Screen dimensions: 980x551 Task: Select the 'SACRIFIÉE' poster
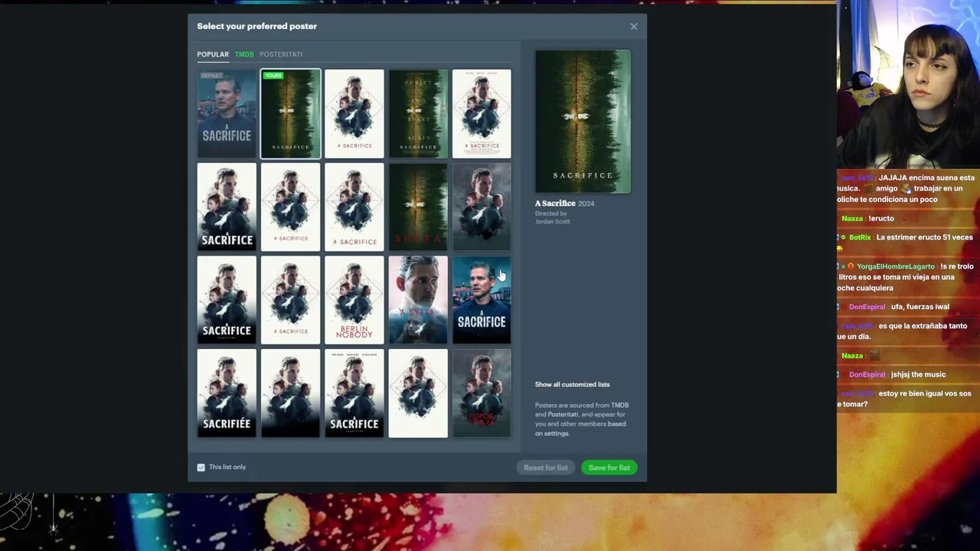tap(227, 393)
